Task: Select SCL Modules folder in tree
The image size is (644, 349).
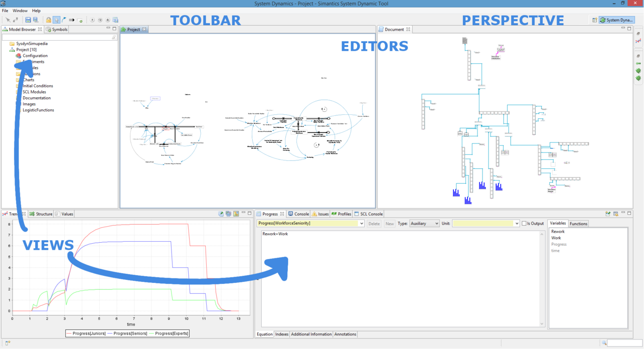Action: pyautogui.click(x=34, y=92)
